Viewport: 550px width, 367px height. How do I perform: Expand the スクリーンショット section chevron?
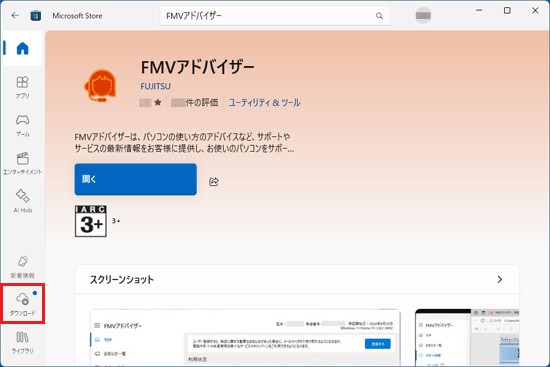pos(499,279)
